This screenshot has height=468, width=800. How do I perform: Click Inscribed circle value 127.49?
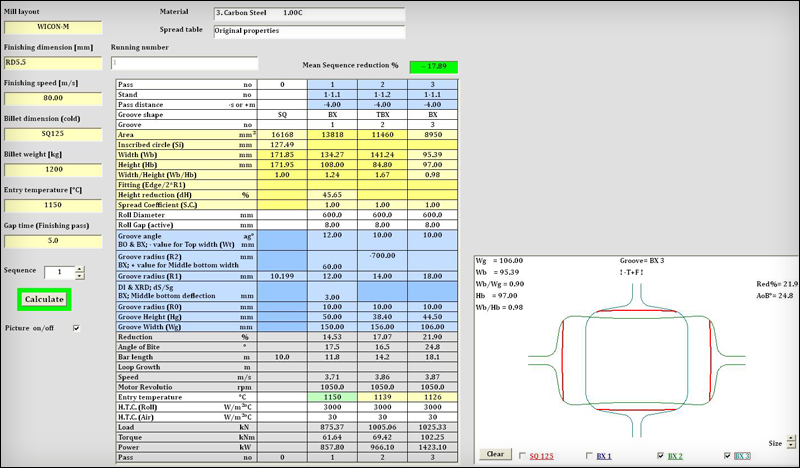[x=282, y=145]
